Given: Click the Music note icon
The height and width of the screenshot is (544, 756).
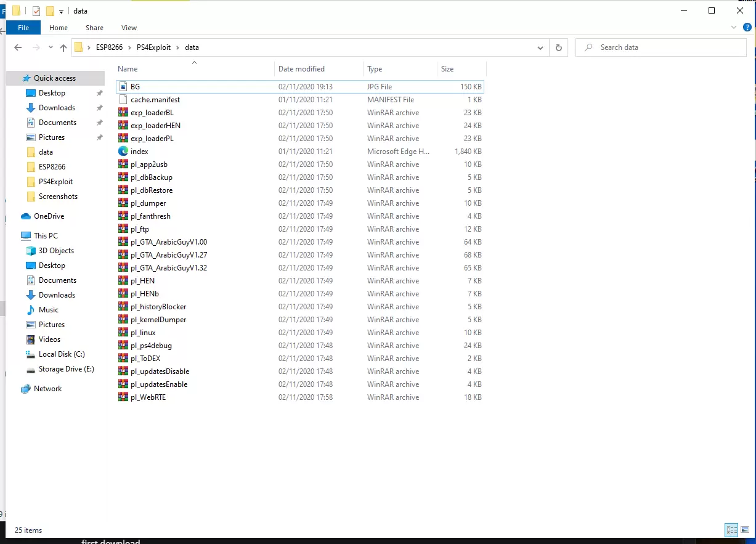Looking at the screenshot, I should click(31, 310).
